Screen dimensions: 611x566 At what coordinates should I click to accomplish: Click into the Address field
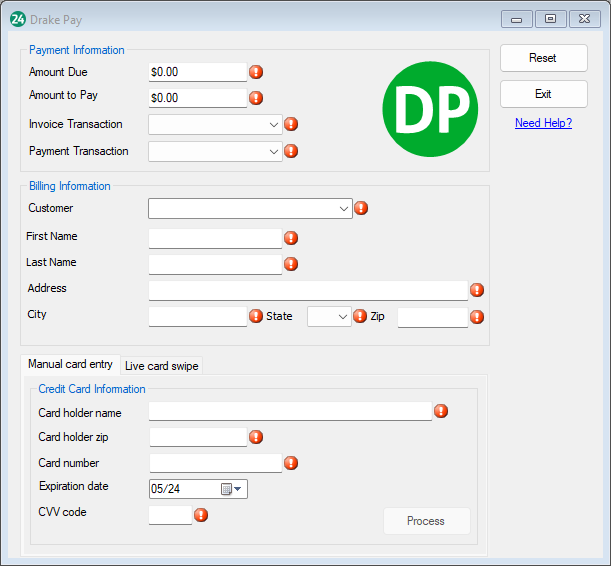coord(308,291)
